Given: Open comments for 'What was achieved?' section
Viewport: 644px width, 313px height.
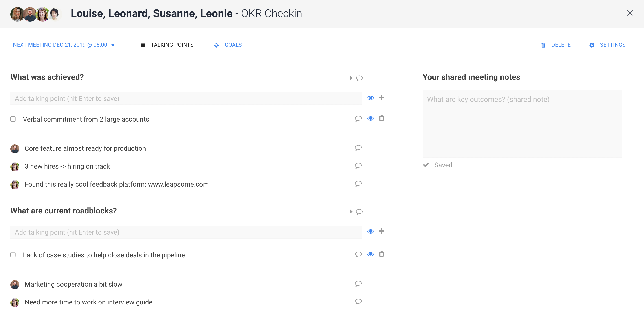Looking at the screenshot, I should [x=359, y=78].
